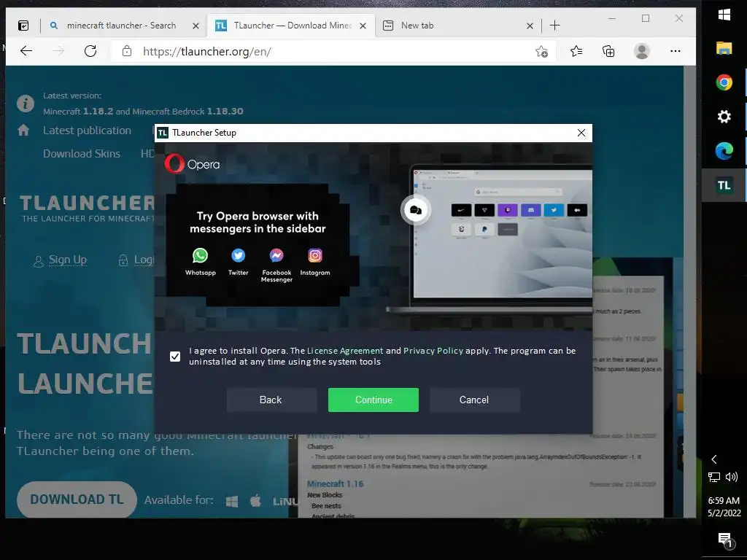The image size is (747, 560).
Task: Refresh the tlauncher.org page
Action: click(90, 51)
